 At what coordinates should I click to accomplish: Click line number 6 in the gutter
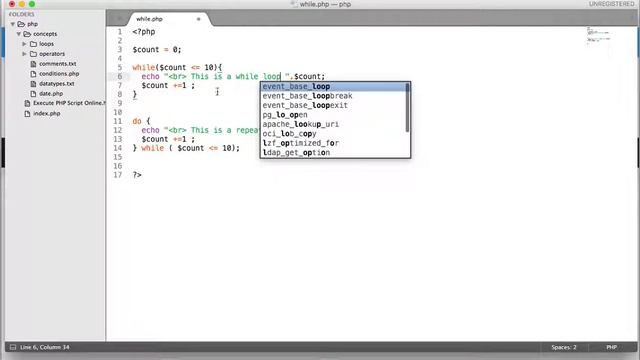pos(120,76)
